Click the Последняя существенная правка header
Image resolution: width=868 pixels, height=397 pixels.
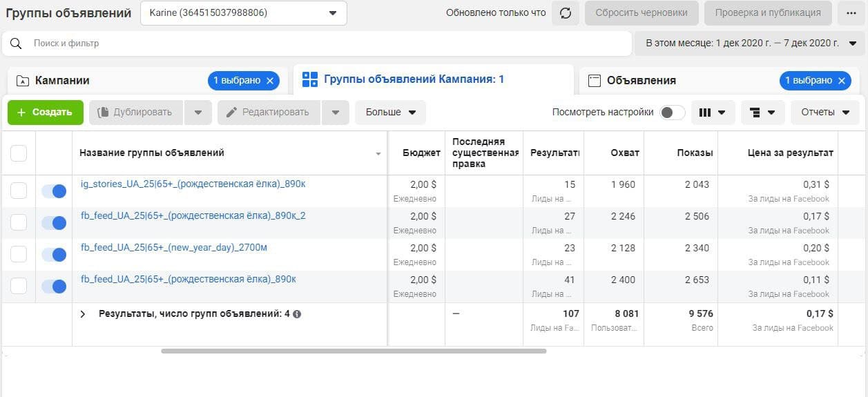[x=485, y=153]
